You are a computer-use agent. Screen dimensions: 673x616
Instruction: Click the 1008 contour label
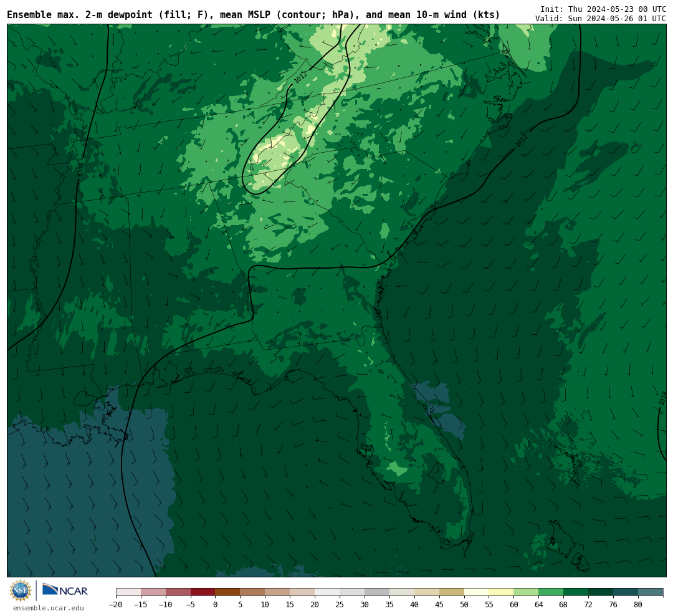(x=80, y=169)
